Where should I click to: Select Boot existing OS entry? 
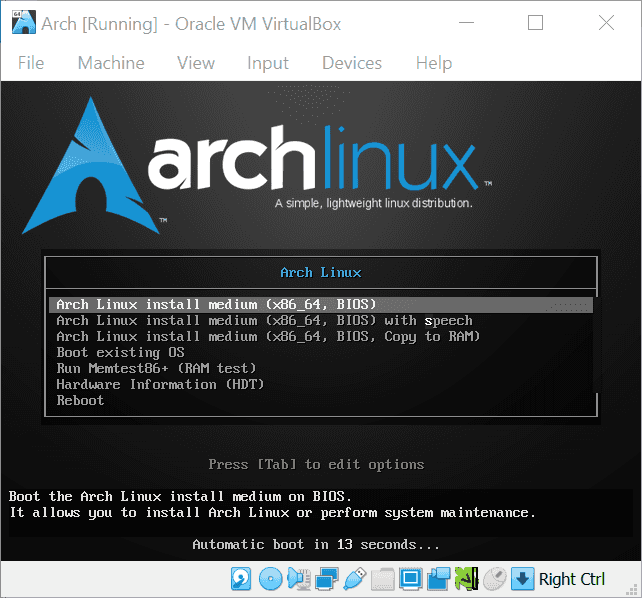tap(321, 352)
